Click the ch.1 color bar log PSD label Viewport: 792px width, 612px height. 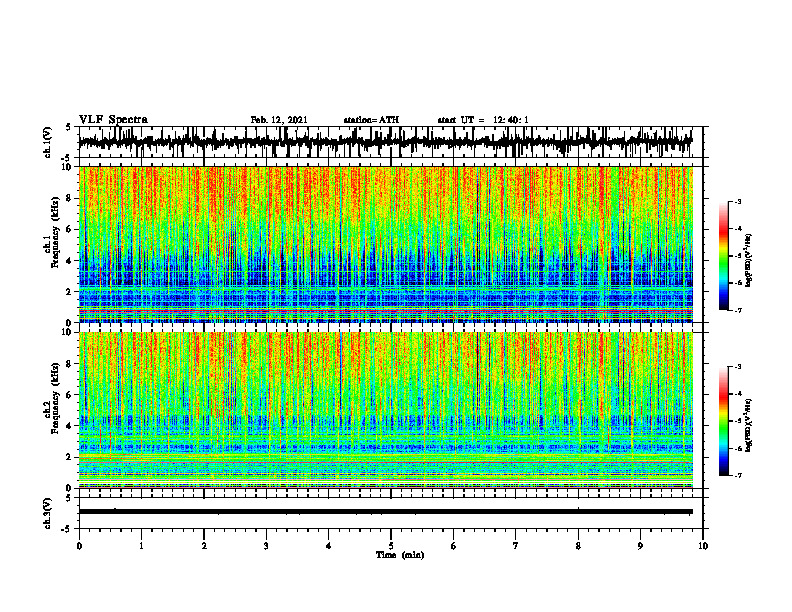749,261
